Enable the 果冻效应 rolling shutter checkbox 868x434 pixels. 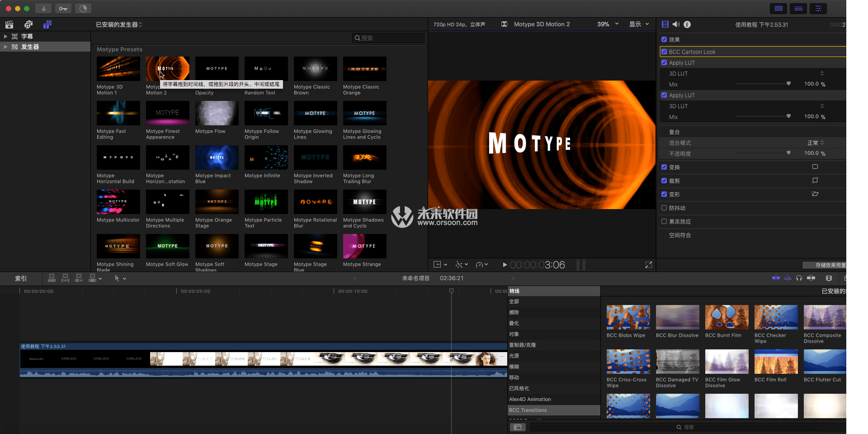click(664, 221)
